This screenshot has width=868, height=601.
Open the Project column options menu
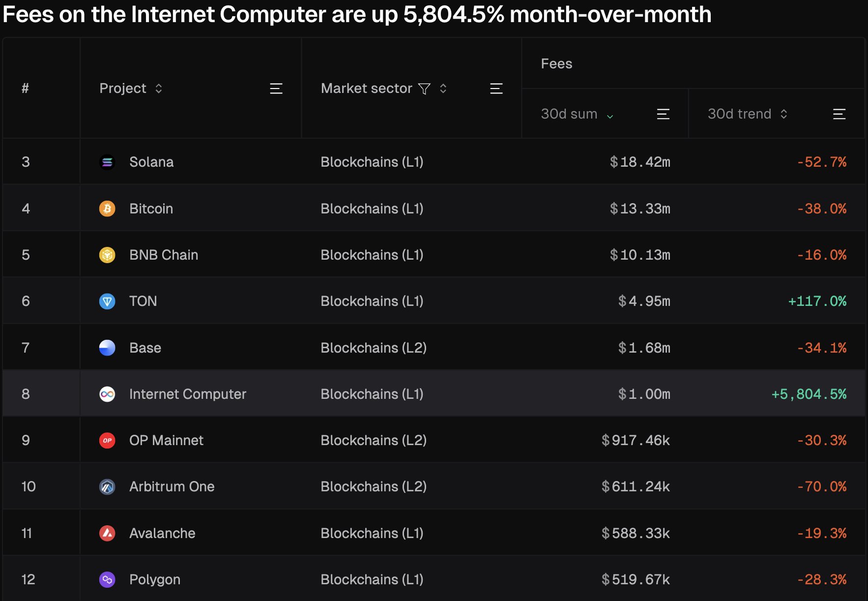click(x=276, y=89)
